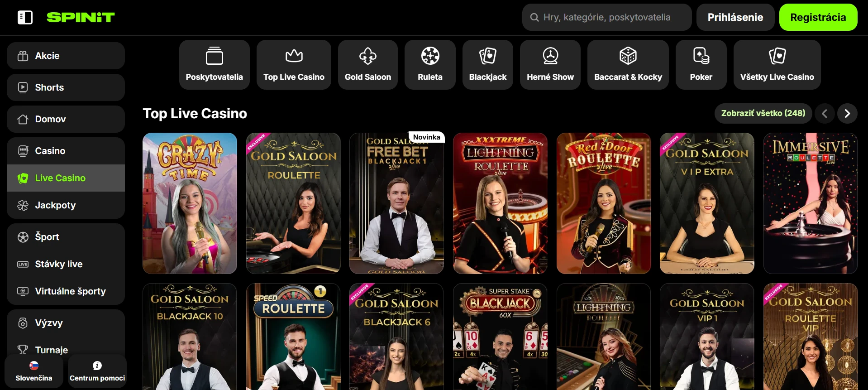Open the Blackjack cards category
The image size is (868, 390).
(x=488, y=65)
